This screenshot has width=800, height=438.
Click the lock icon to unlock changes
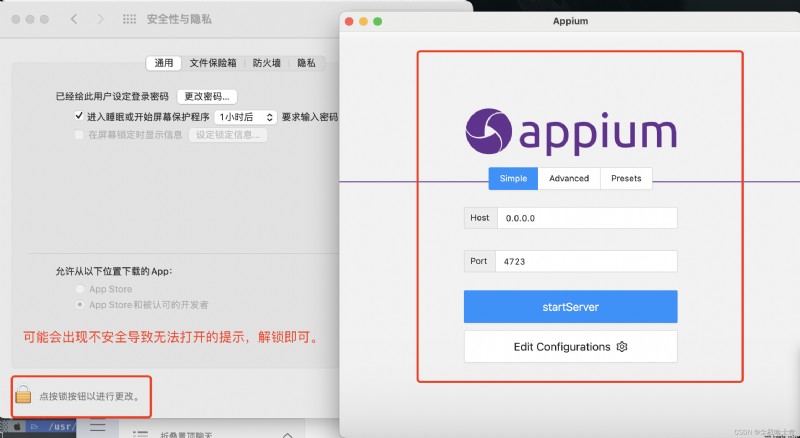(x=23, y=394)
